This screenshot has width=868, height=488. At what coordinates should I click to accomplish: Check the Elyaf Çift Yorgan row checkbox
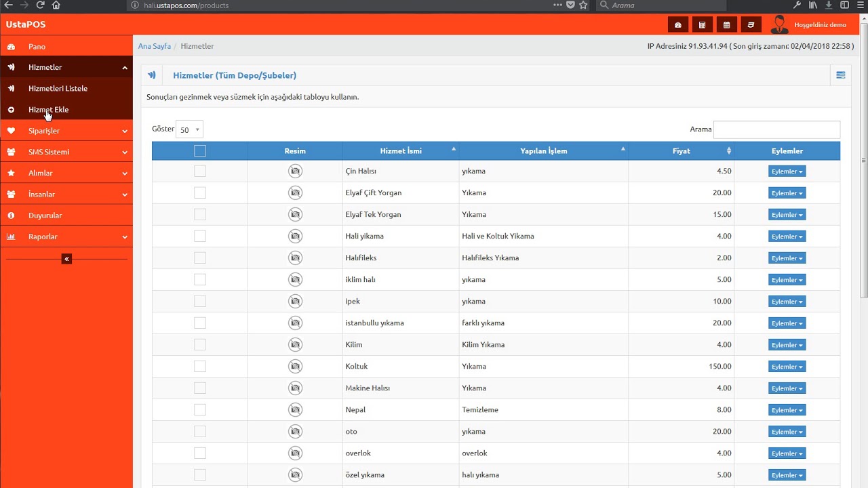[x=200, y=193]
